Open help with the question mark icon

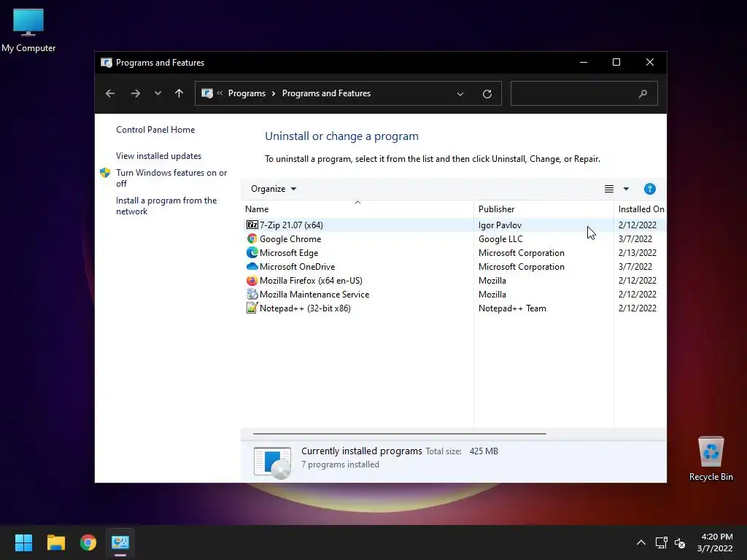(x=650, y=189)
